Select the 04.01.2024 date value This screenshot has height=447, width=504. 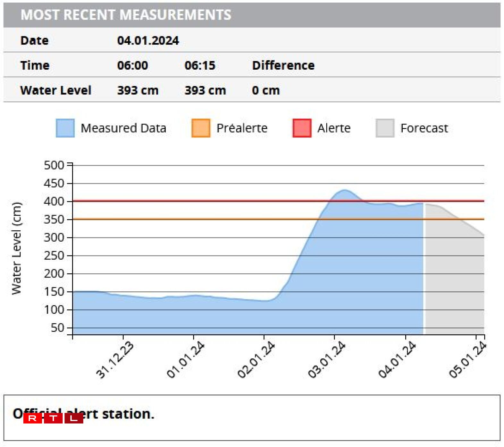pyautogui.click(x=148, y=40)
